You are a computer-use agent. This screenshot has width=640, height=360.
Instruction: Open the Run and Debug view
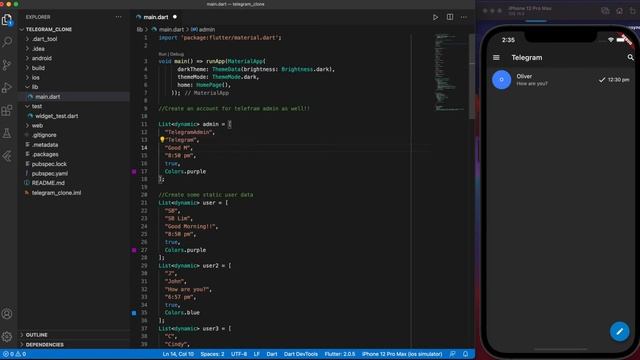pyautogui.click(x=7, y=87)
